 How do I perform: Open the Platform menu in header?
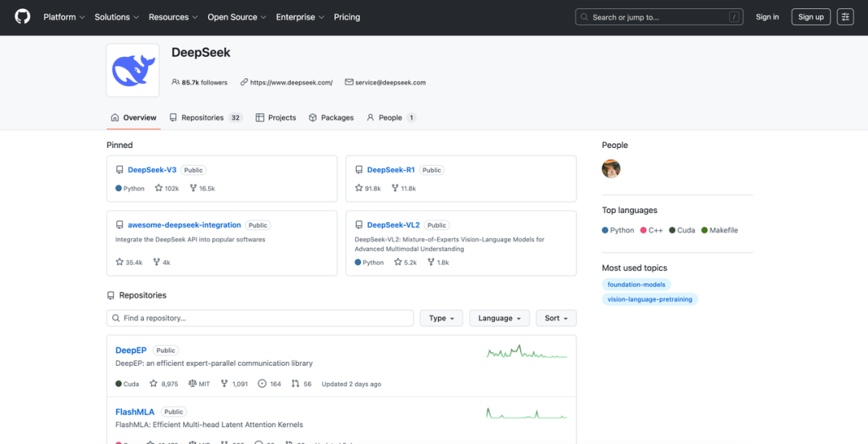click(63, 17)
